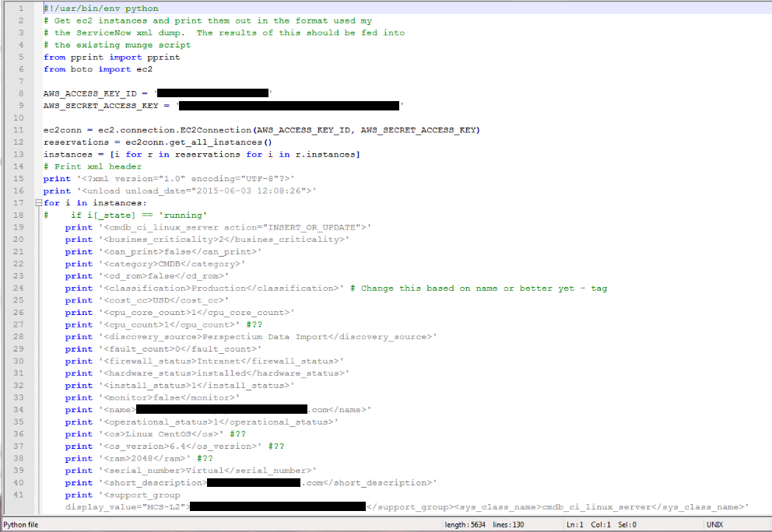Screen dimensions: 772x532
Task: Click the commented 'if i[_state]' line
Action: coord(139,215)
